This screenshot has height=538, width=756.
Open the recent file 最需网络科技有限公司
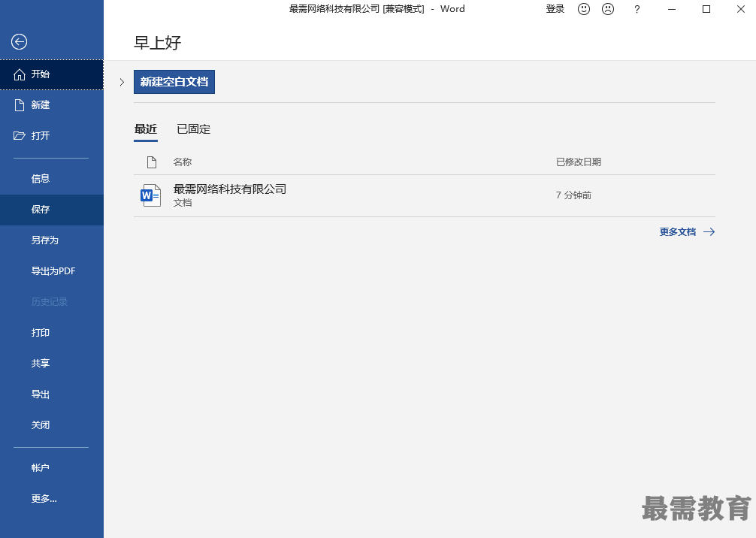pos(425,195)
